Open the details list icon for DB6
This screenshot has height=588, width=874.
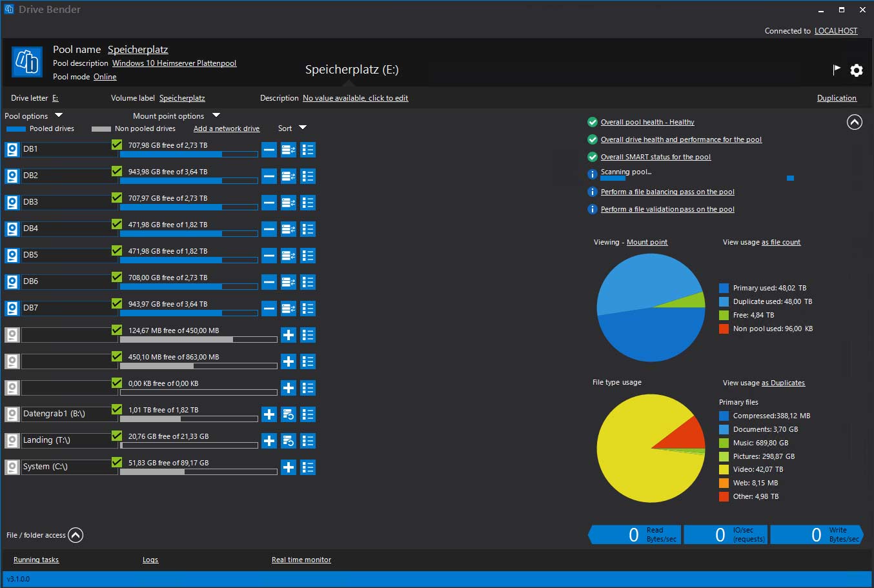click(x=308, y=282)
